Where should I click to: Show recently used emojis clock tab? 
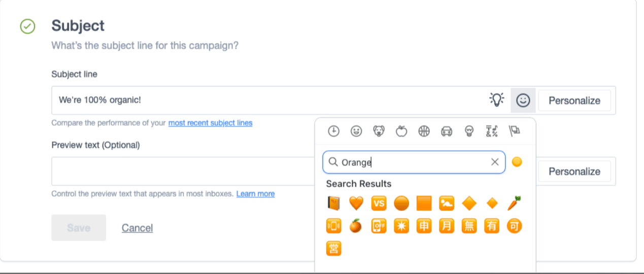333,131
